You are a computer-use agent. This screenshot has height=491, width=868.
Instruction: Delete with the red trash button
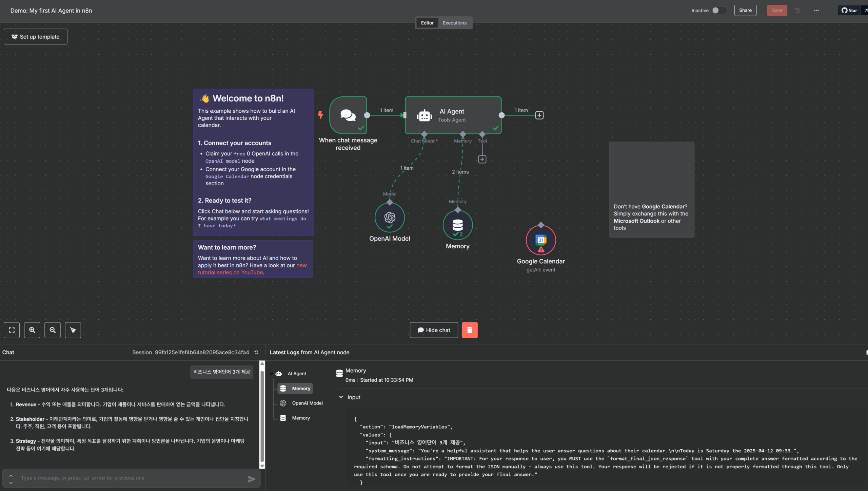click(470, 330)
